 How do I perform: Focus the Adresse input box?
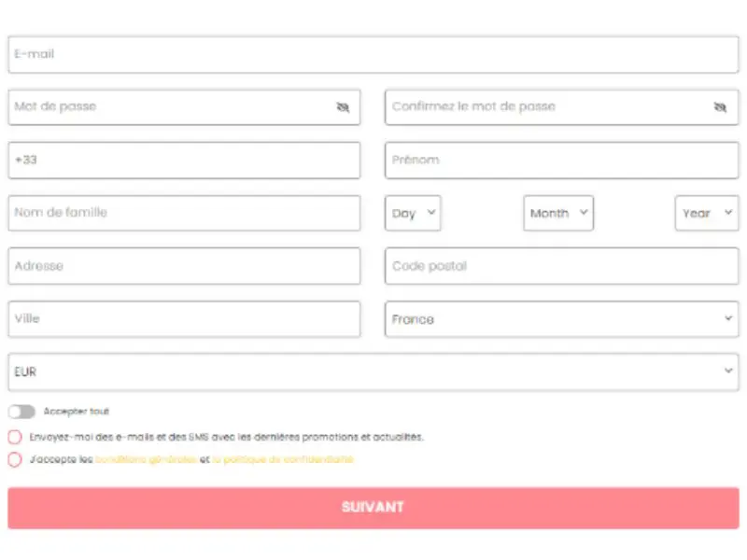[184, 266]
